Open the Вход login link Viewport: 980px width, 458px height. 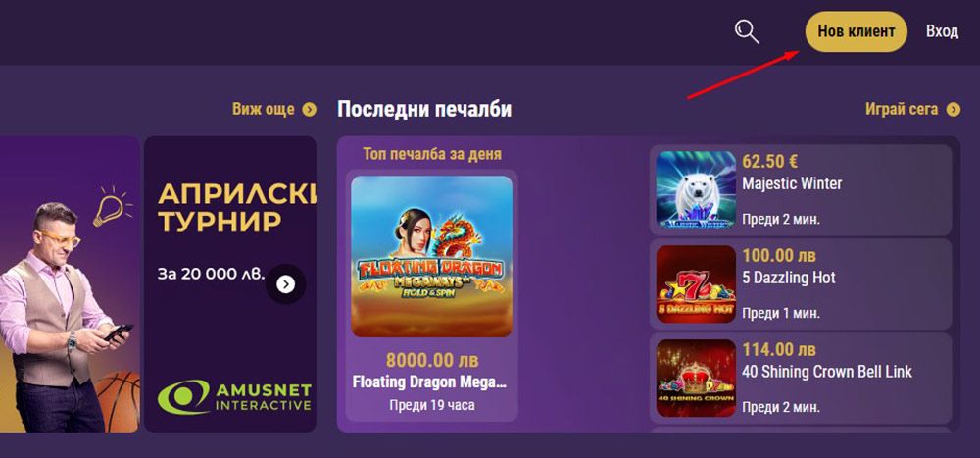[943, 31]
